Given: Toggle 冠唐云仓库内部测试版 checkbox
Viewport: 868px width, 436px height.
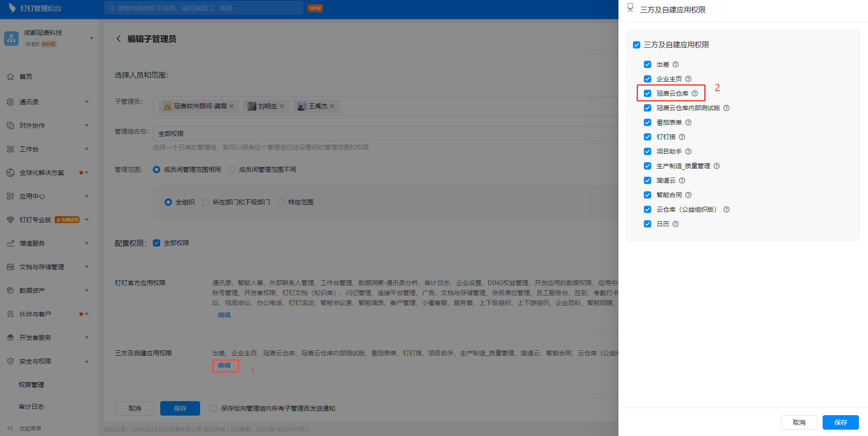Looking at the screenshot, I should [x=647, y=108].
